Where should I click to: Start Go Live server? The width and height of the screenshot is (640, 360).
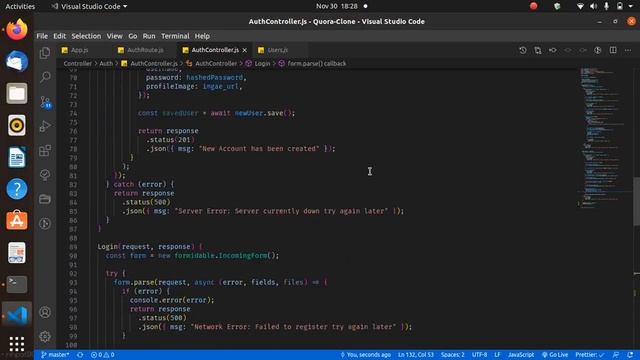coord(555,355)
